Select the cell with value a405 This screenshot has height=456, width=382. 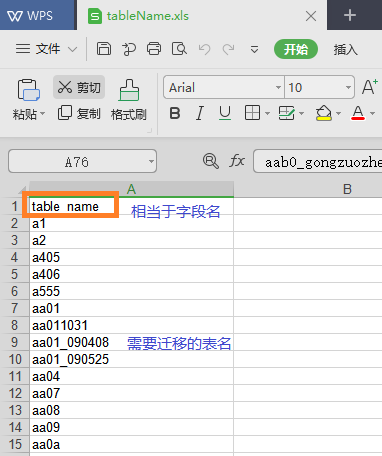tap(131, 257)
